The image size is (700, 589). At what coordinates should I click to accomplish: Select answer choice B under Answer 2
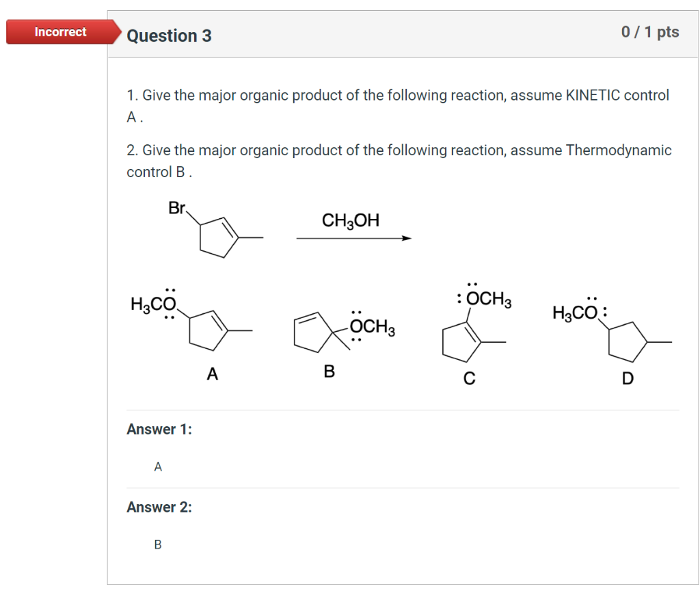pyautogui.click(x=158, y=544)
